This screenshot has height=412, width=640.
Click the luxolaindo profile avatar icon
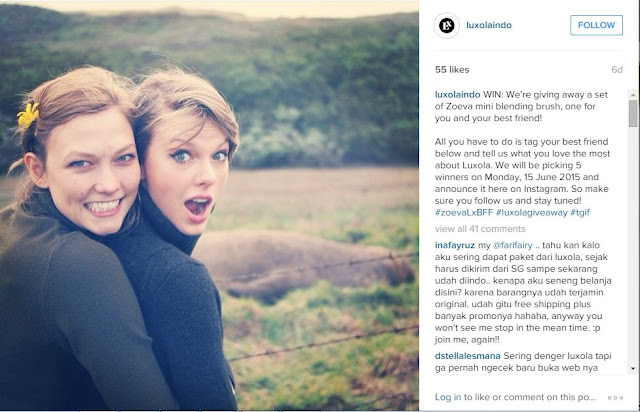tap(445, 25)
